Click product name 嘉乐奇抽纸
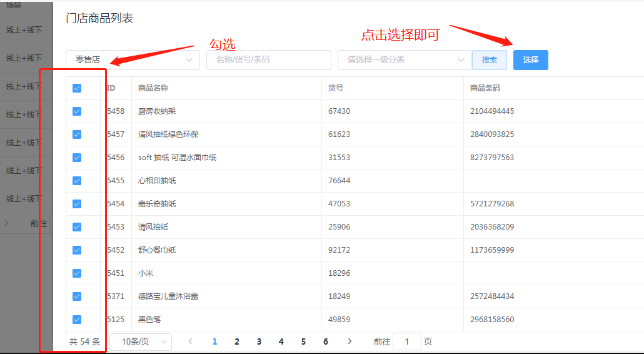The image size is (644, 354). pos(157,204)
